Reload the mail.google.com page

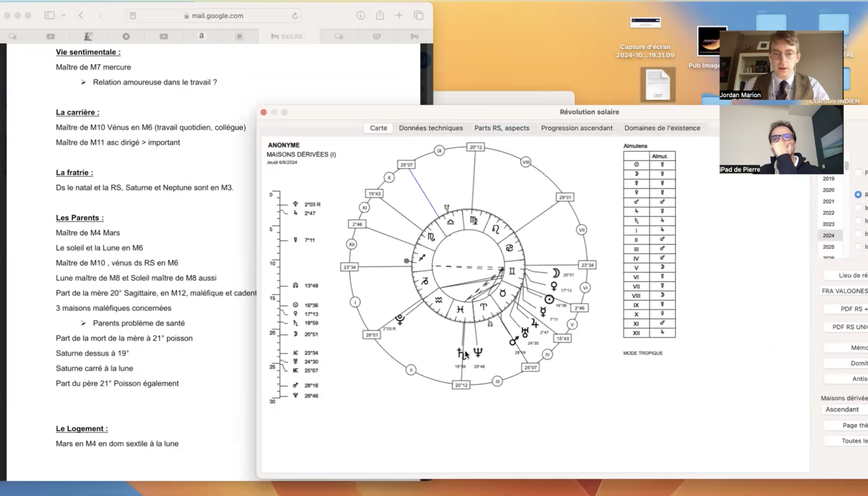(x=295, y=16)
